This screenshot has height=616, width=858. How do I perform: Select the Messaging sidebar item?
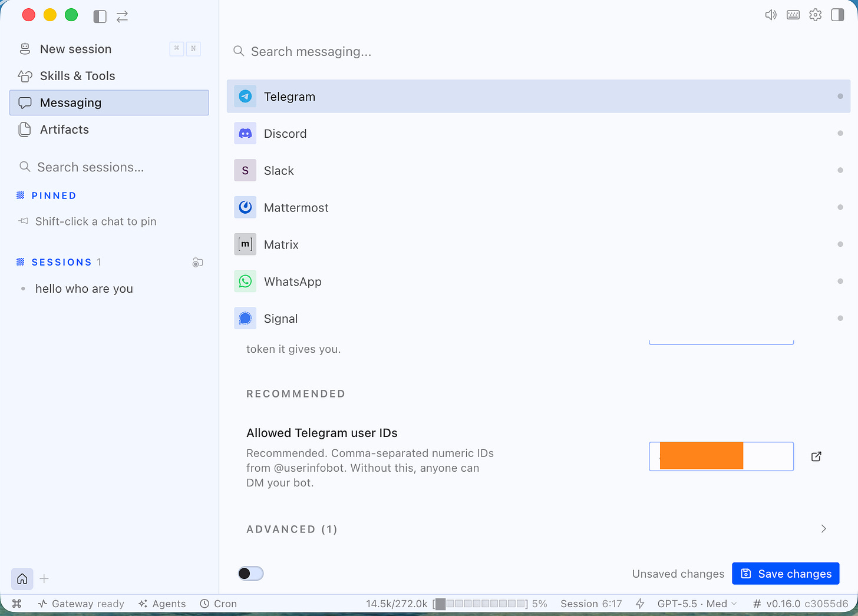[x=110, y=102]
